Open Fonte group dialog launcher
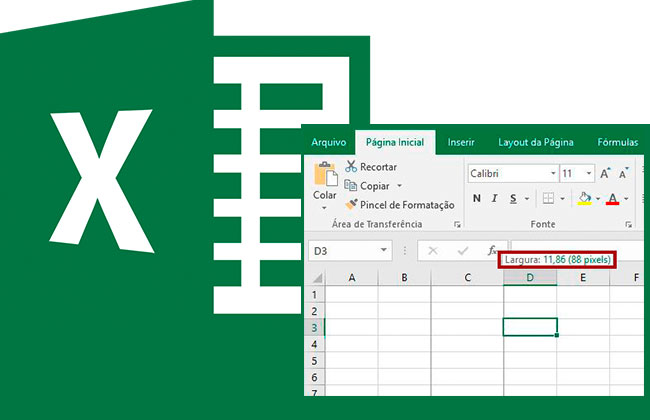This screenshot has height=420, width=650. coord(628,224)
